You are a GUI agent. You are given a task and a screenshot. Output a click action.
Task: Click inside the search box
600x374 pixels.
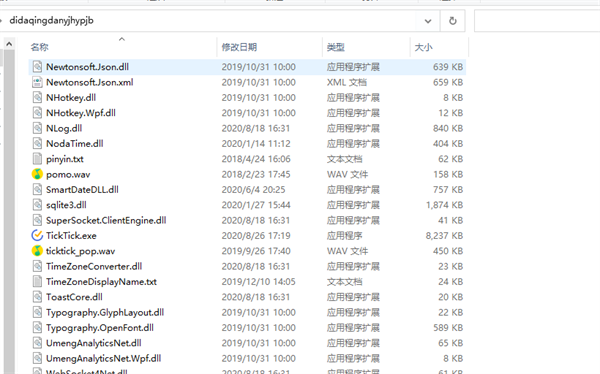pos(537,21)
